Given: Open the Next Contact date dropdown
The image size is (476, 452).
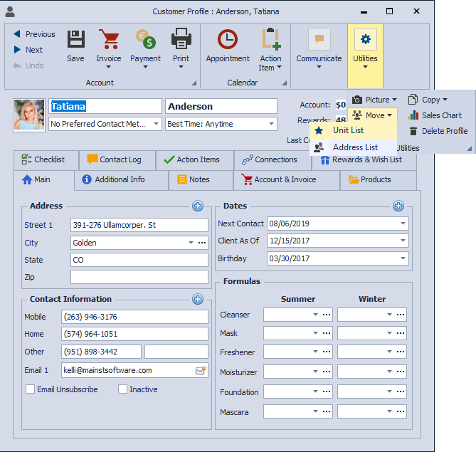Looking at the screenshot, I should (403, 224).
